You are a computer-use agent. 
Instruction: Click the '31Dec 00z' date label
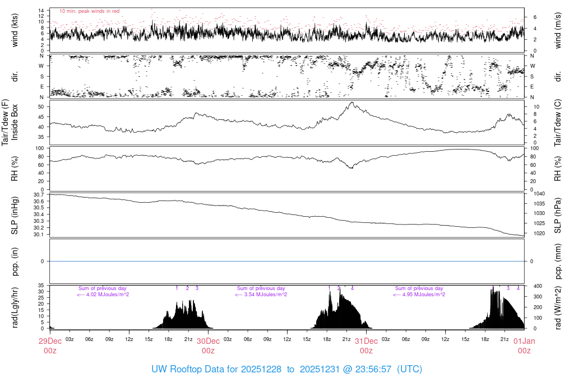coord(367,346)
